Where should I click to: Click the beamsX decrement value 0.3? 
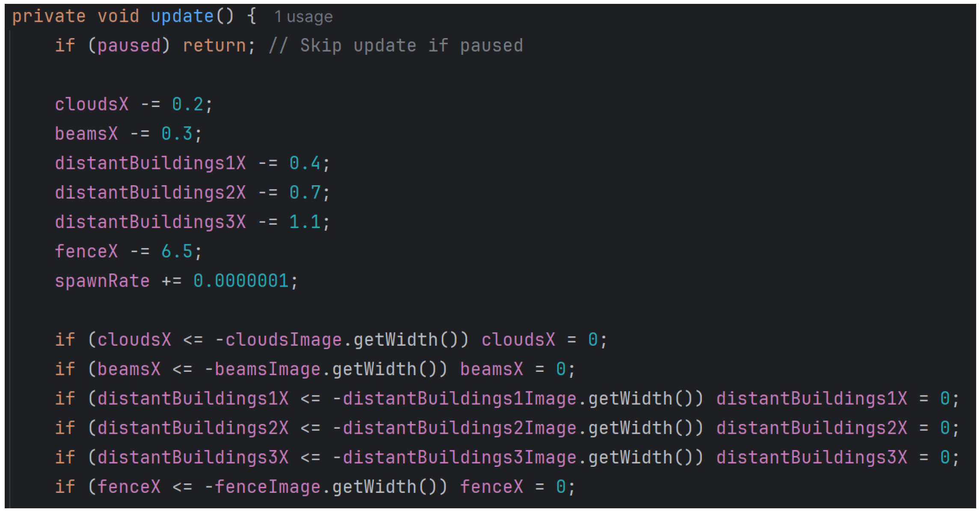point(177,134)
